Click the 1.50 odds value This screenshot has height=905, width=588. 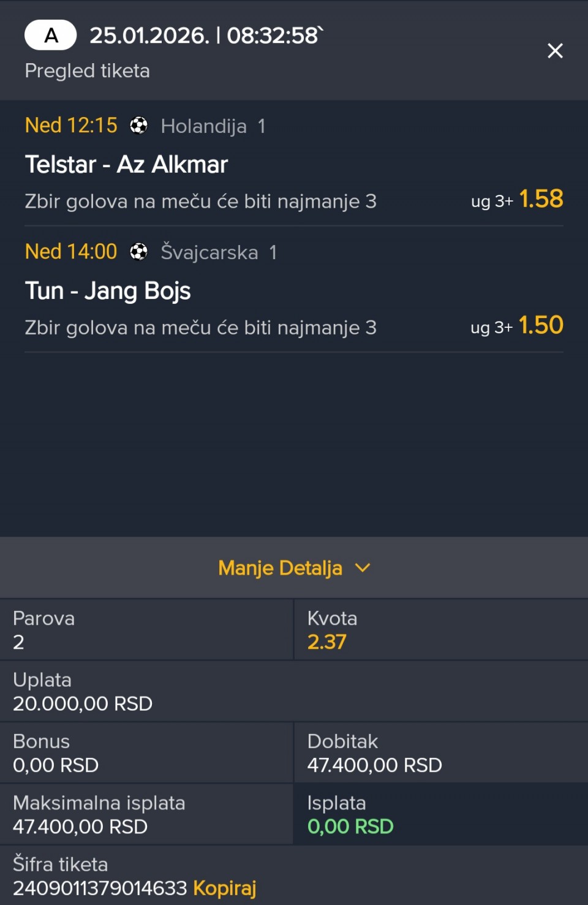tap(541, 325)
